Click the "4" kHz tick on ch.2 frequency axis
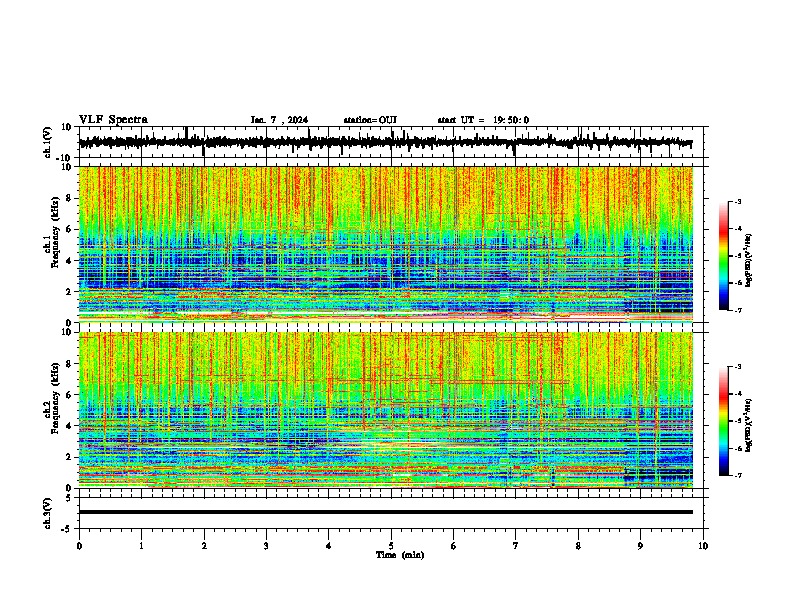 pyautogui.click(x=70, y=426)
